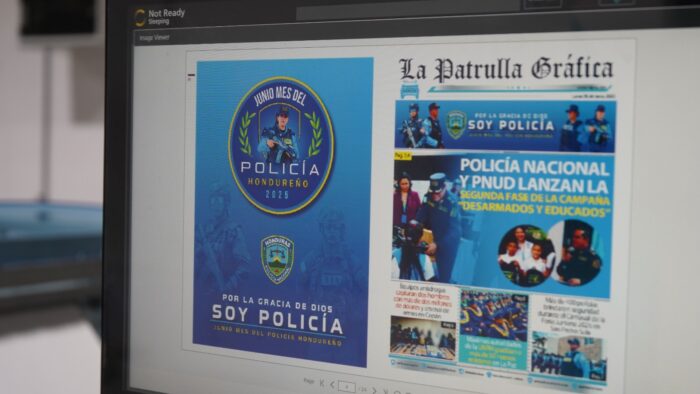Click the patrol car icon under masthead
Viewport: 700px width, 394px height.
[409, 90]
